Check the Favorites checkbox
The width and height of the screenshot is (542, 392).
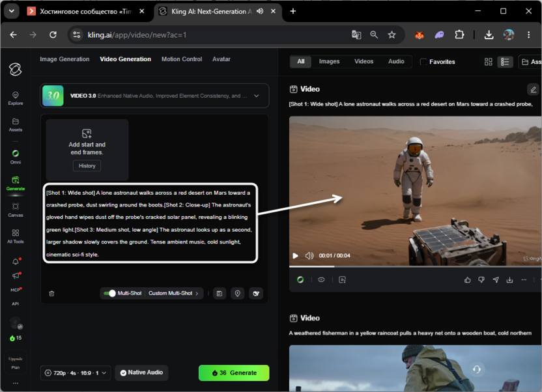(x=423, y=62)
